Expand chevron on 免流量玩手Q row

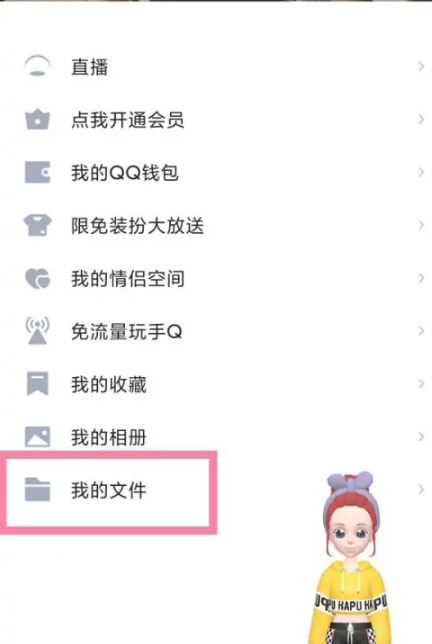pyautogui.click(x=421, y=331)
